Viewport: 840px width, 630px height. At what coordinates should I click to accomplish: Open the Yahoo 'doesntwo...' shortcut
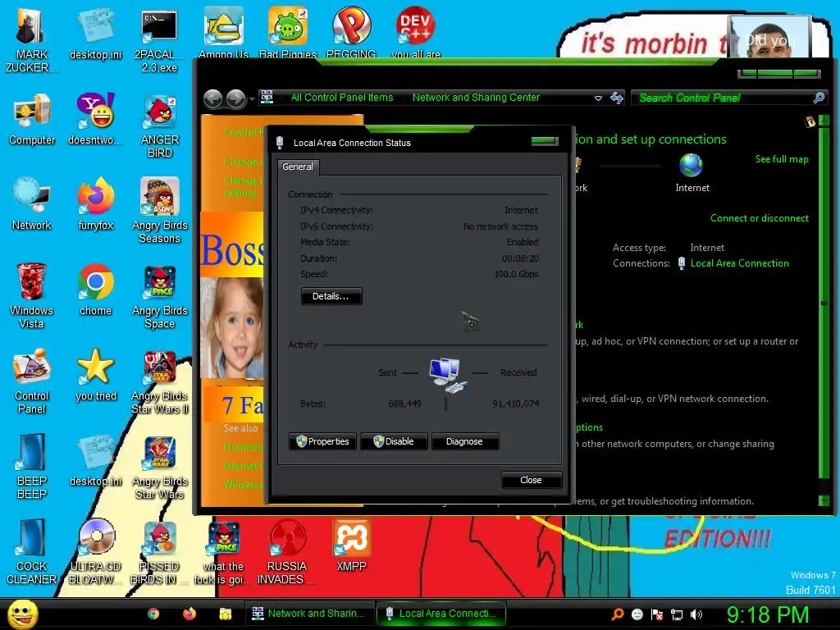click(95, 119)
